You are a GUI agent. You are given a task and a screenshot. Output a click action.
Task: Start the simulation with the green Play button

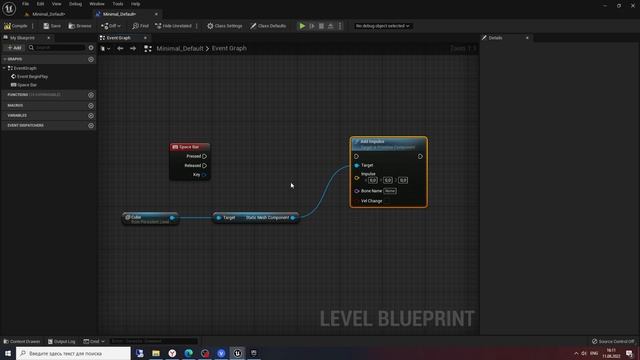302,26
